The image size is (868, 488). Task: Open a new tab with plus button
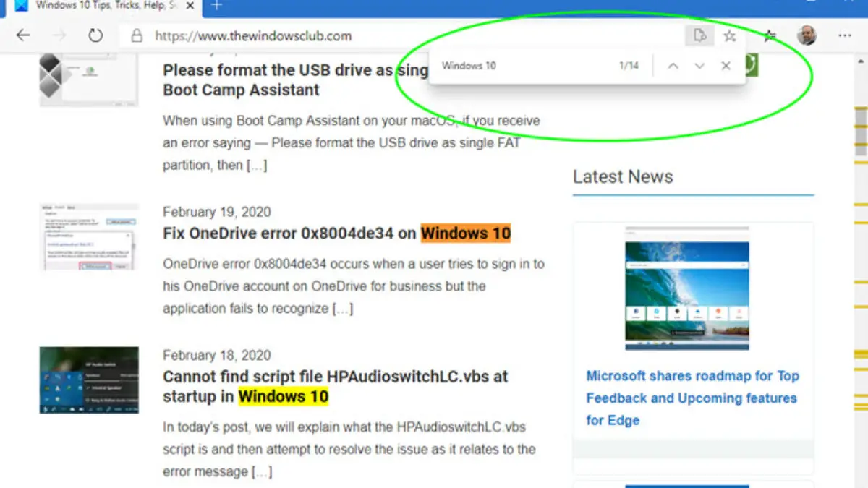(x=216, y=6)
